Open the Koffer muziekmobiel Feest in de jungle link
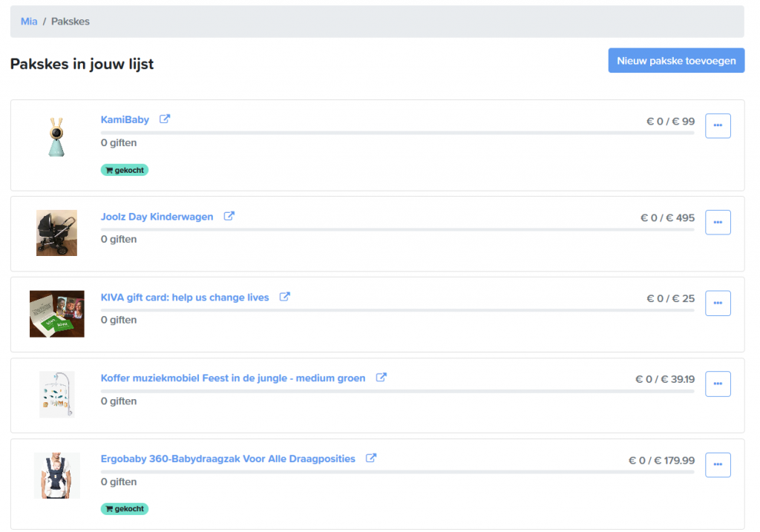This screenshot has width=760, height=532. pos(233,378)
